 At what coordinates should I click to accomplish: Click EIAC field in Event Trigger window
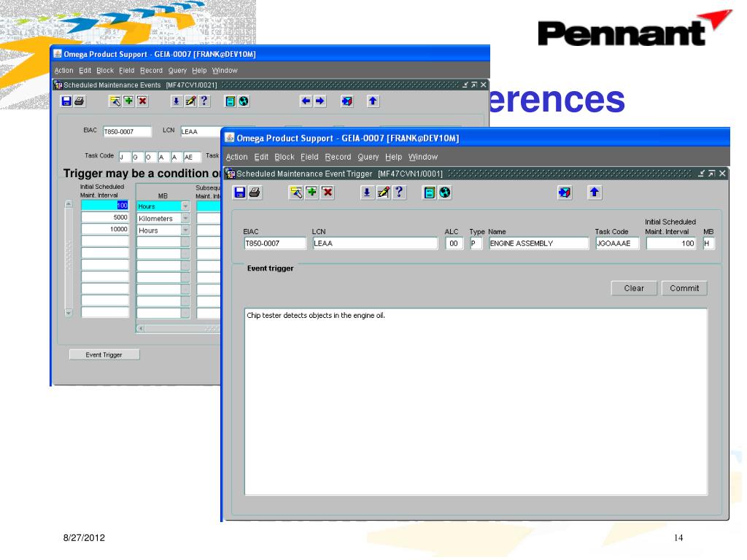coord(274,244)
